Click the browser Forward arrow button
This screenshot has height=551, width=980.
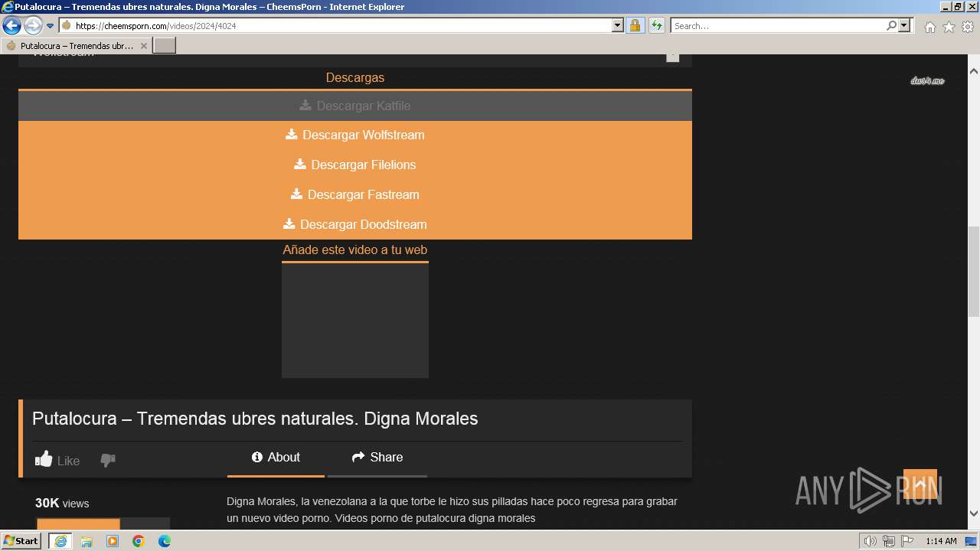click(33, 25)
